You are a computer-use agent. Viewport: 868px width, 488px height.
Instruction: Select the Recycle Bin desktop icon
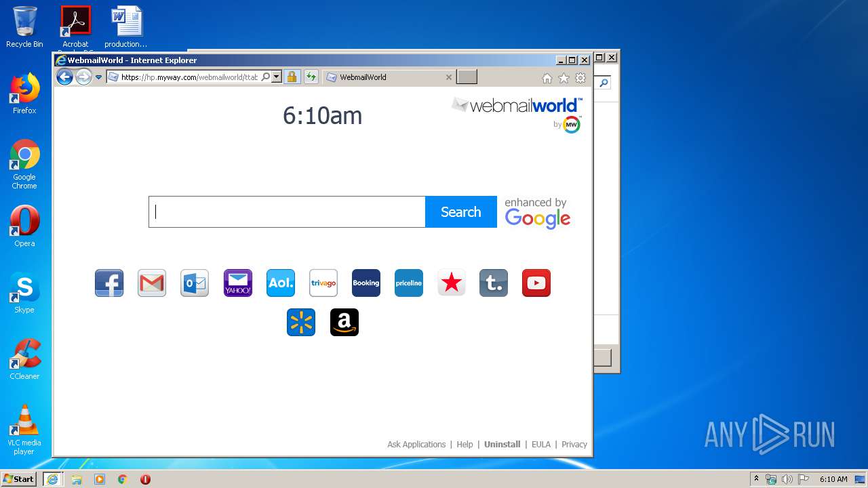[24, 27]
